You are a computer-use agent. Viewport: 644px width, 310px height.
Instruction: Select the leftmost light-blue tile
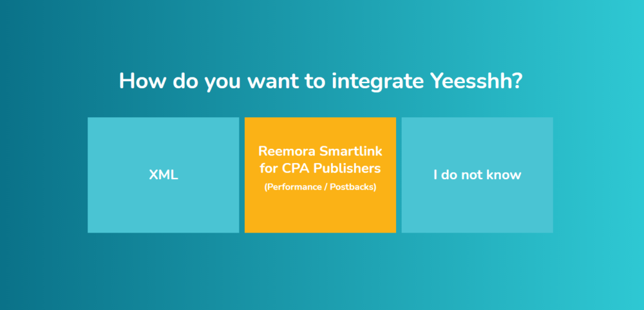pos(163,175)
